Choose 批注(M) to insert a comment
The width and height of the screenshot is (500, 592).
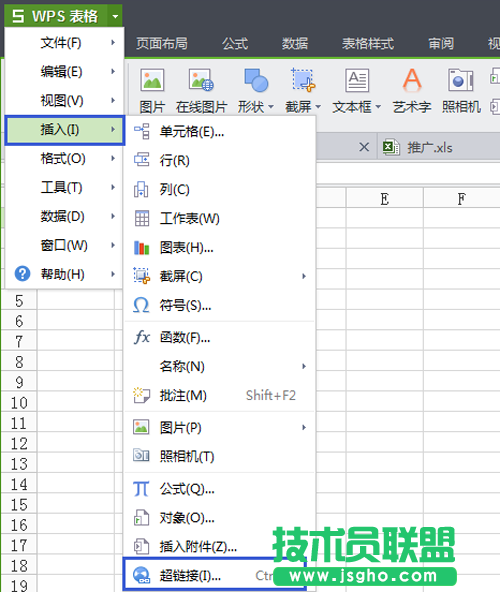coord(220,395)
